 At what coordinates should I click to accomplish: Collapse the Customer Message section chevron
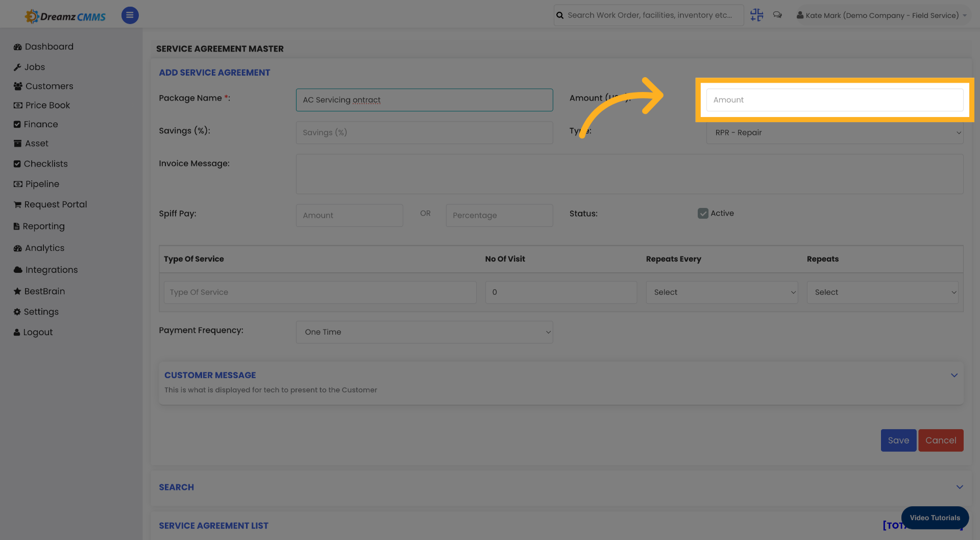click(954, 375)
